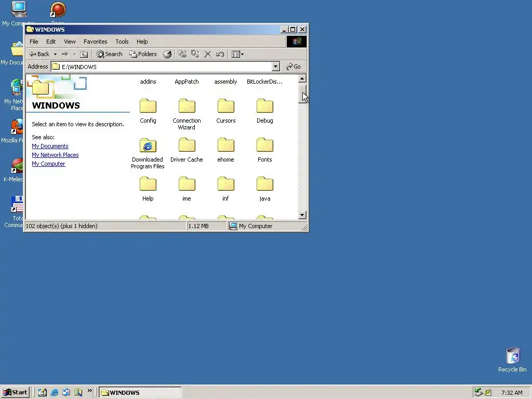532x399 pixels.
Task: Expand the Quick Launch overflow chevron
Action: [89, 391]
